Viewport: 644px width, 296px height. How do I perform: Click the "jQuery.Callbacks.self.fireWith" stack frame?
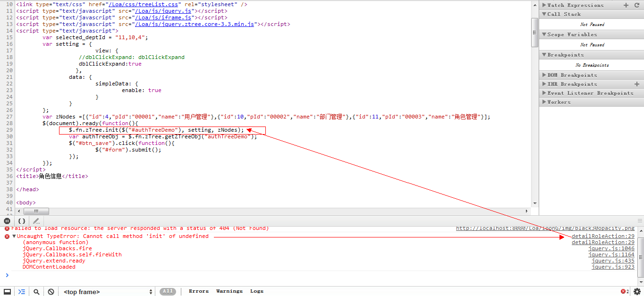click(x=72, y=254)
